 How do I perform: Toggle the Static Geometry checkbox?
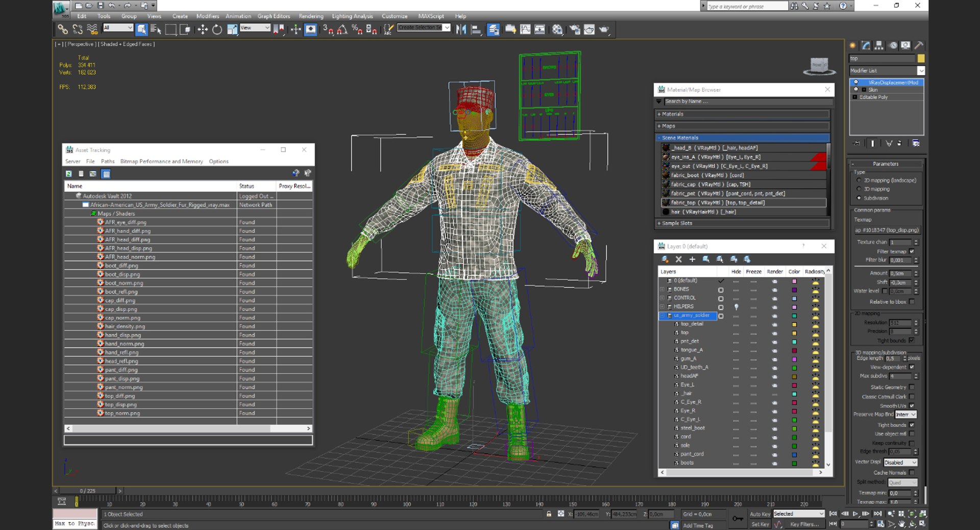coord(912,388)
